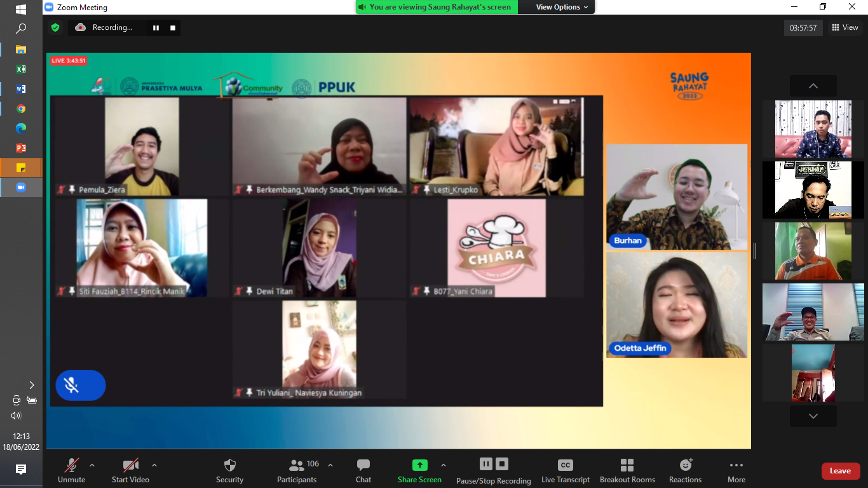Image resolution: width=868 pixels, height=488 pixels.
Task: Enable Live Transcript CC
Action: (566, 471)
